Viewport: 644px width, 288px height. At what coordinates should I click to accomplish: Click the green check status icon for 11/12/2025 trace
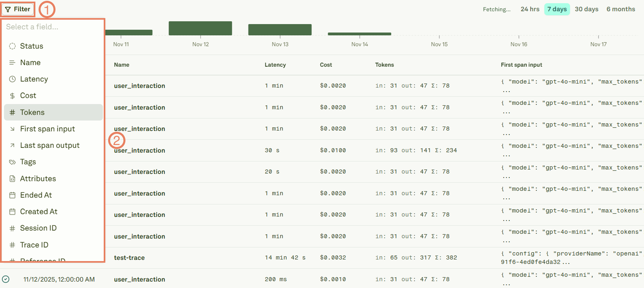click(x=6, y=279)
